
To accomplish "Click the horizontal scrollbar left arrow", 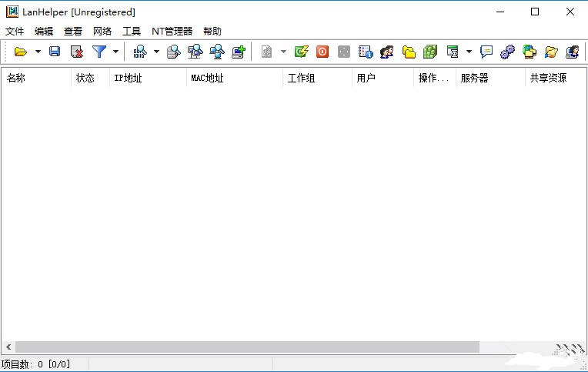I will 8,347.
